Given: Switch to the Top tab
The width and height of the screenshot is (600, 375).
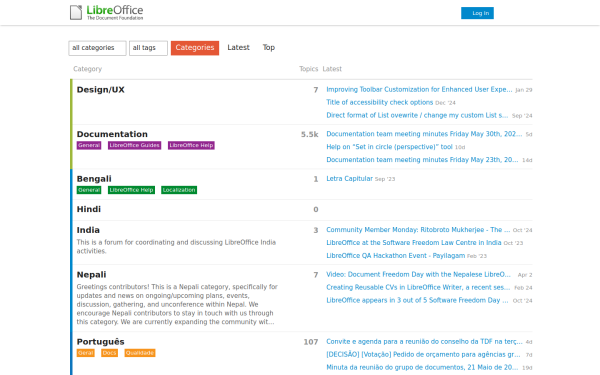Looking at the screenshot, I should pos(269,47).
